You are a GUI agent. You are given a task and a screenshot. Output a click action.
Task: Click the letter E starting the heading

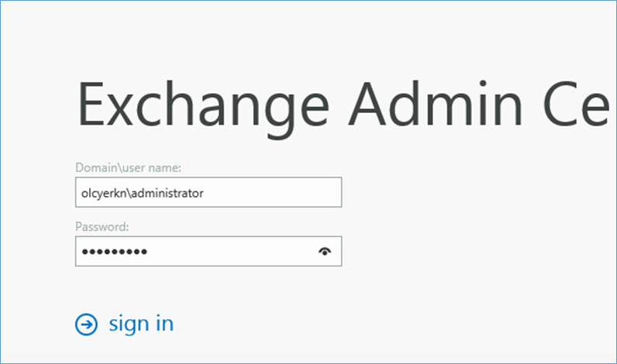91,103
